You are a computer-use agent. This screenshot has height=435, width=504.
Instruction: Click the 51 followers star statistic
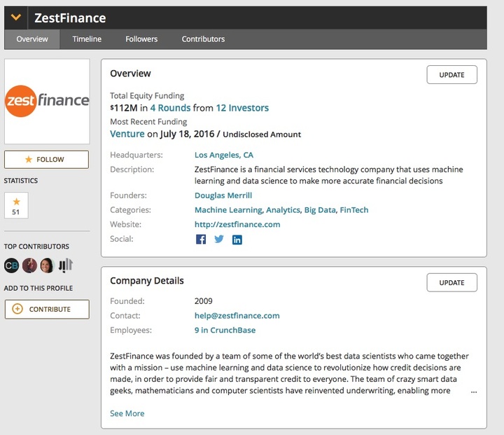coord(16,206)
